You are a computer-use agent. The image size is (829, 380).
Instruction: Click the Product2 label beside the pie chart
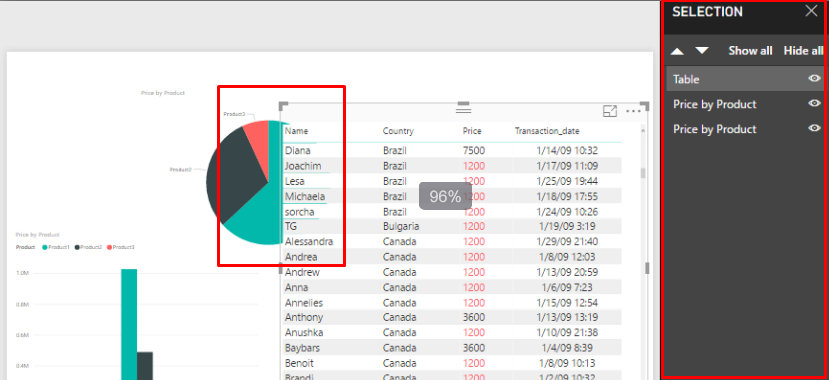tap(180, 170)
